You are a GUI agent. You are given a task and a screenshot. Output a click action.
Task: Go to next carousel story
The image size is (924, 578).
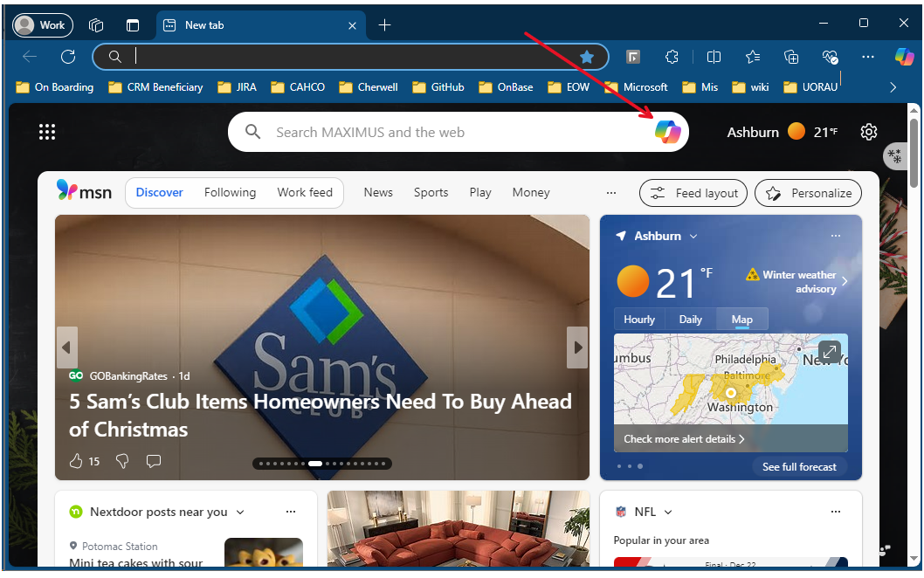point(577,347)
